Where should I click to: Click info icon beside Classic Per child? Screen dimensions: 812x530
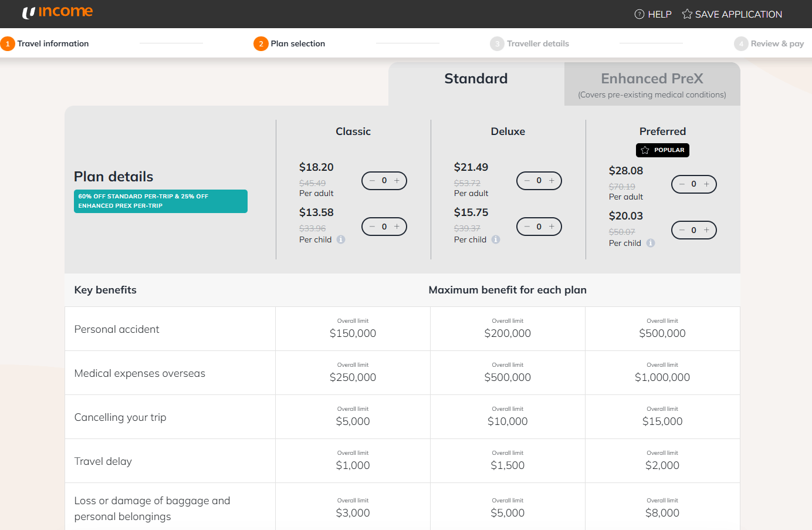[341, 239]
